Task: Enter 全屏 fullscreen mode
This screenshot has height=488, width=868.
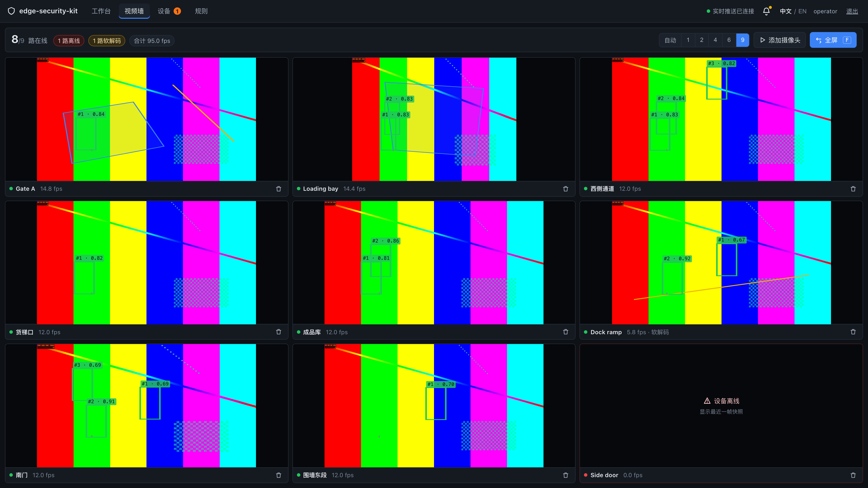Action: (833, 40)
